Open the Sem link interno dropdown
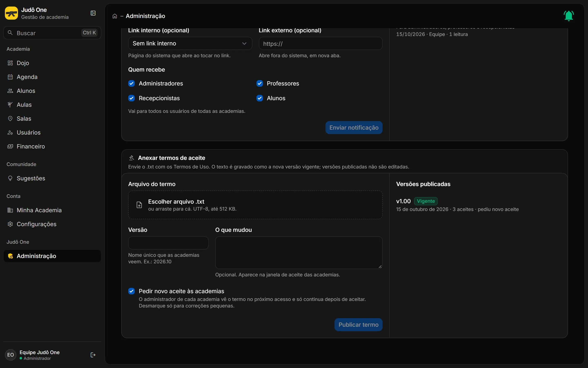Viewport: 588px width, 368px height. (190, 43)
